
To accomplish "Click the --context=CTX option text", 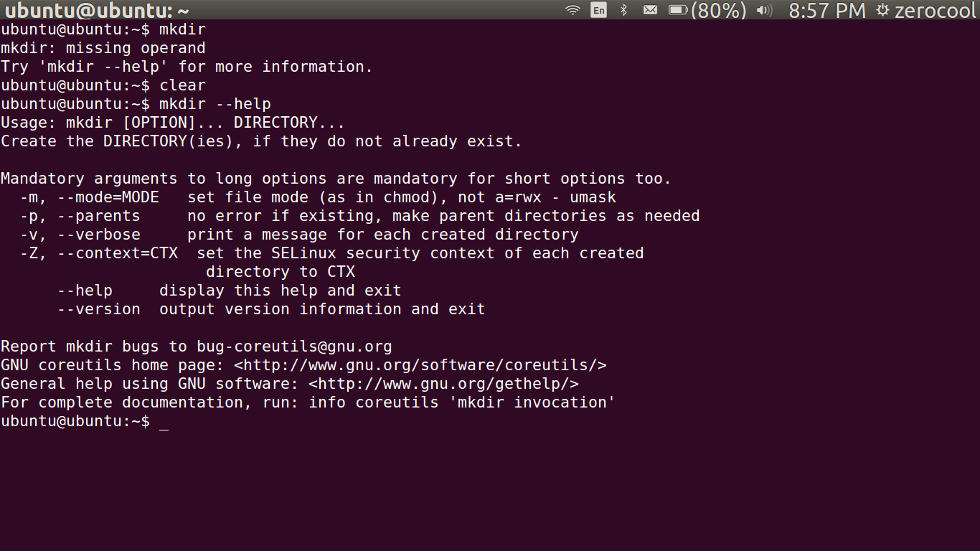I will [x=118, y=253].
